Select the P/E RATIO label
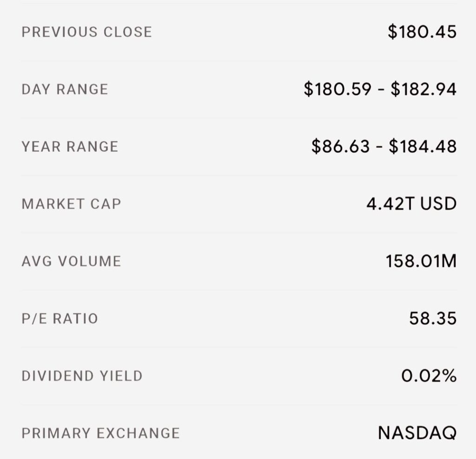This screenshot has height=459, width=476. click(60, 319)
